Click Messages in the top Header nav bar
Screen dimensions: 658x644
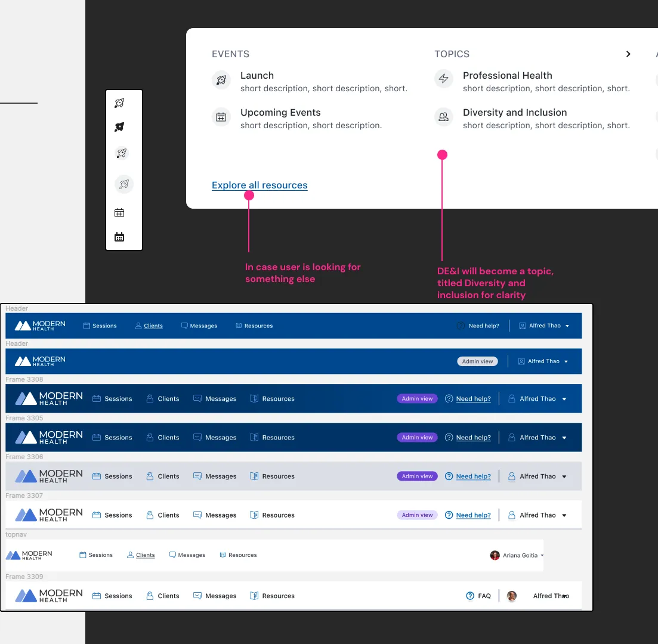click(x=199, y=326)
